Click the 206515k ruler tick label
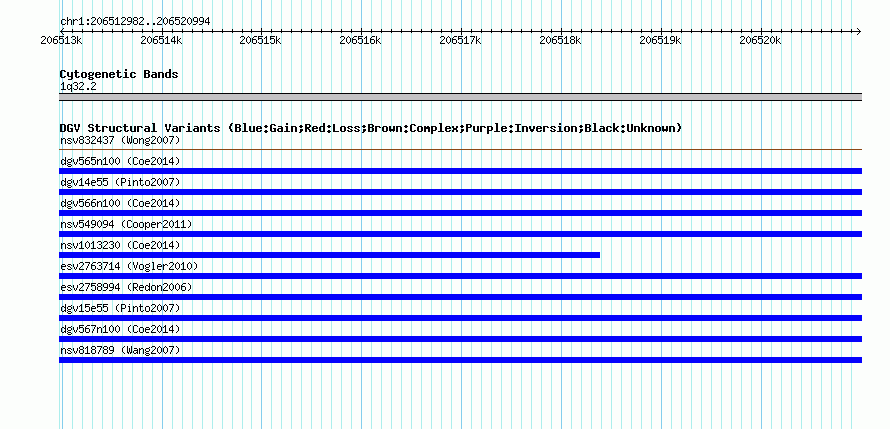The width and height of the screenshot is (890, 429). point(261,41)
